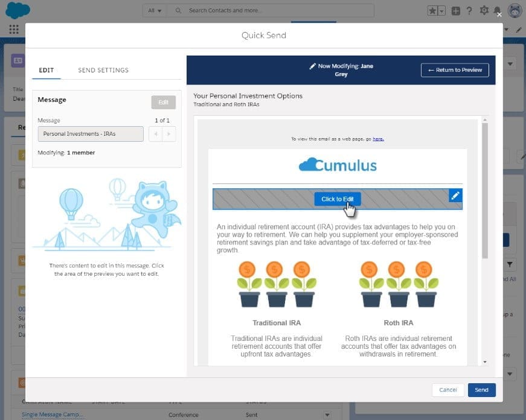
Task: Click the 'here' web page link
Action: coord(378,139)
